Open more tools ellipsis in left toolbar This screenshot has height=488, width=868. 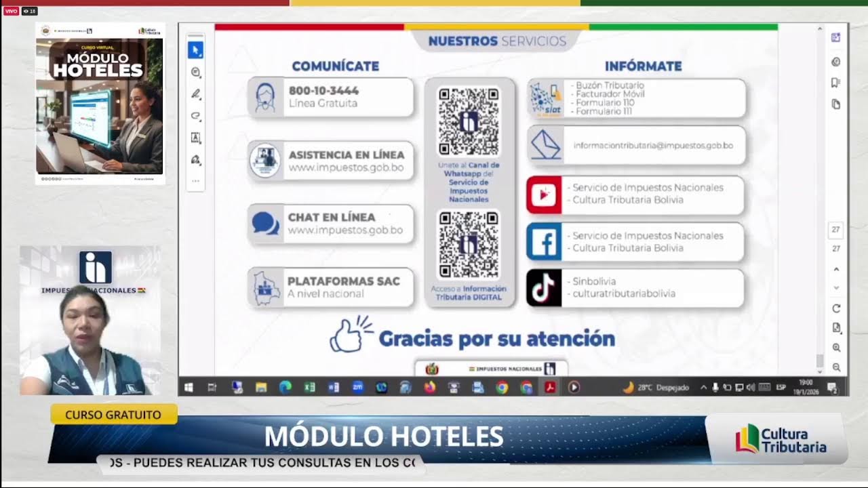coord(195,181)
